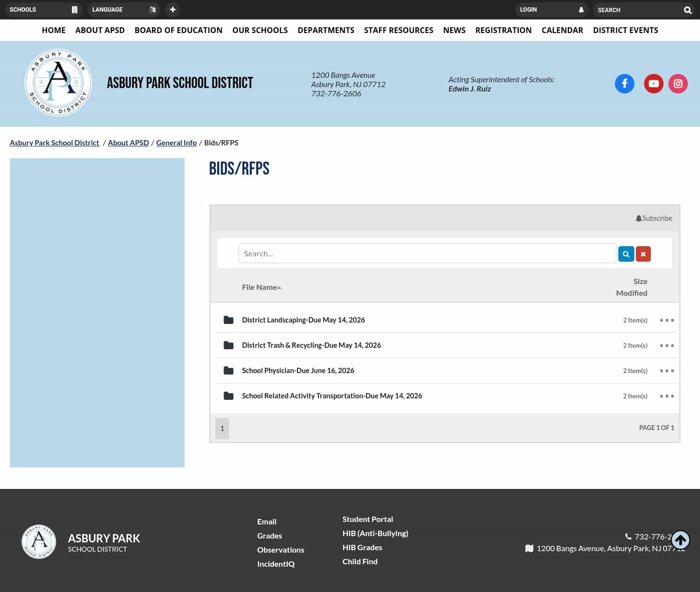
Task: Open the SCHOOLS dropdown in top bar
Action: [x=44, y=10]
